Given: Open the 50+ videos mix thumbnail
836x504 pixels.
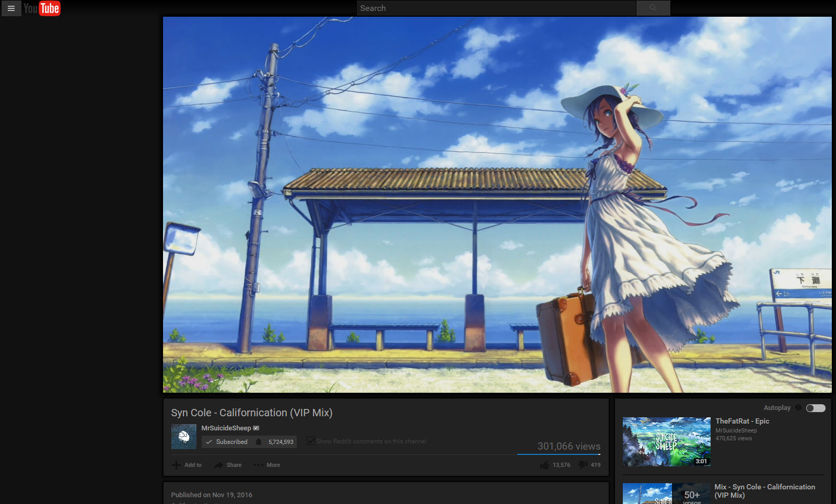Looking at the screenshot, I should point(666,494).
